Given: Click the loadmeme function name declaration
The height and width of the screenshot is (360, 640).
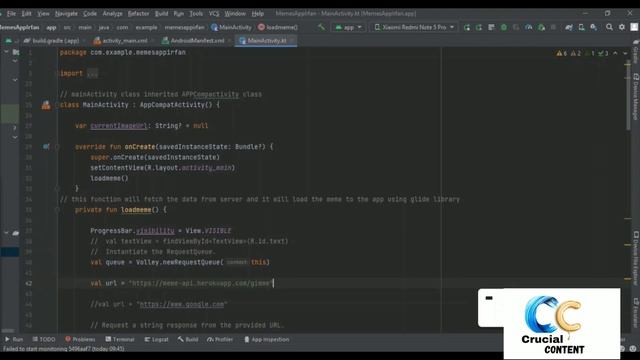Looking at the screenshot, I should coord(136,210).
